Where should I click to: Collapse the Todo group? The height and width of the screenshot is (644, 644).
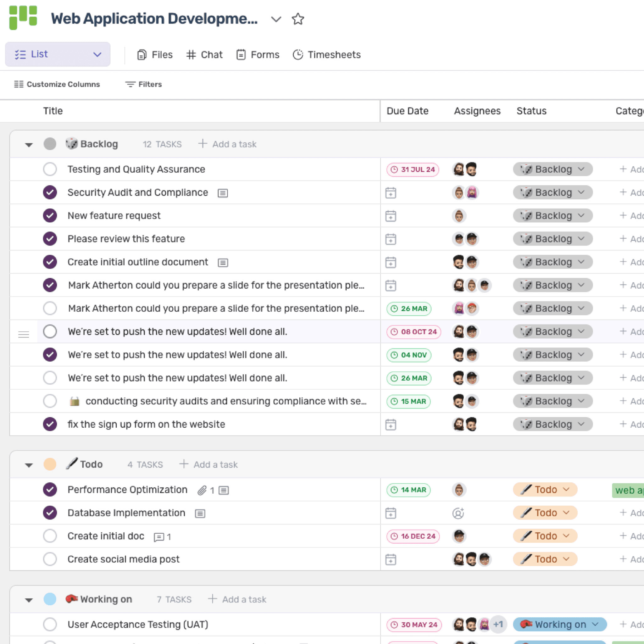[29, 464]
